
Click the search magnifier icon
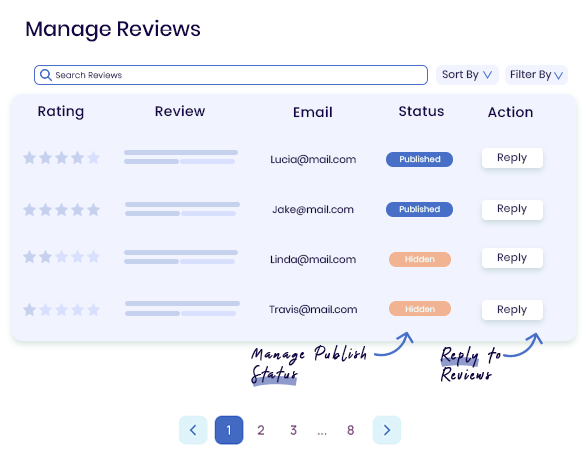click(46, 75)
